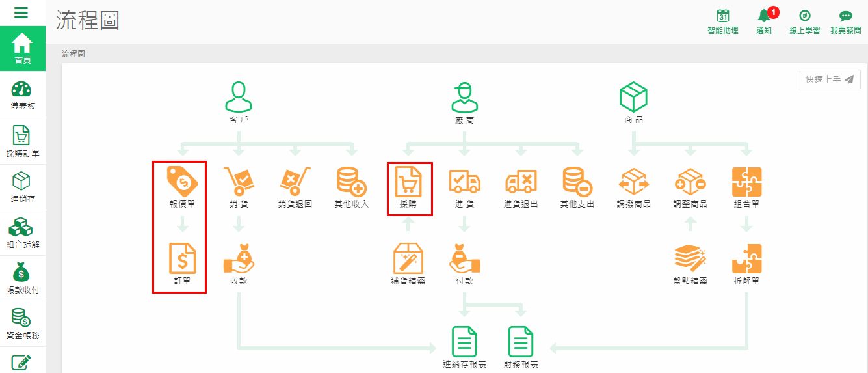Open the hamburger menu icon
Screen dimensions: 868x373
21,12
